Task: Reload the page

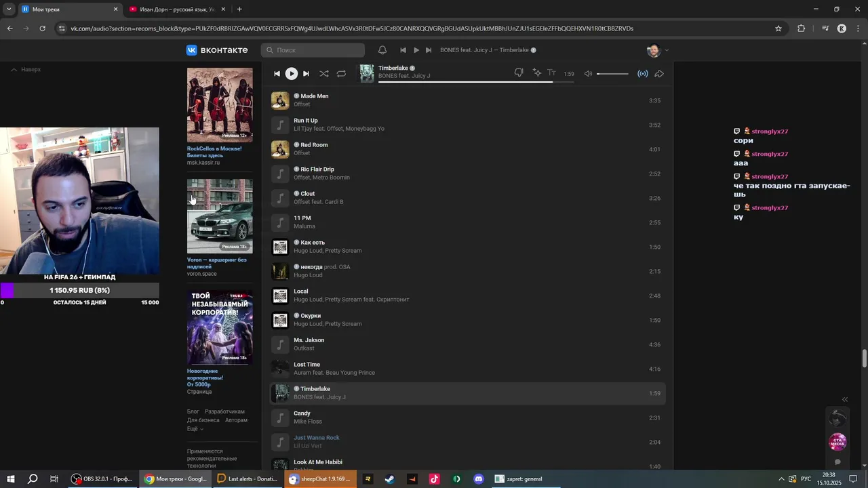Action: 43,28
